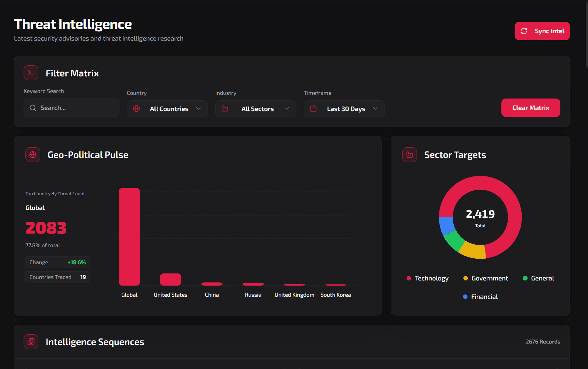Click the Countries Traced 19 stat
Viewport: 588px width, 369px height.
pyautogui.click(x=58, y=277)
